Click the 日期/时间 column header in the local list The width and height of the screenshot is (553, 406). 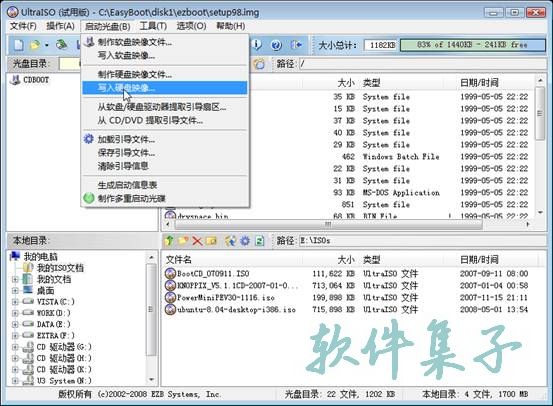pyautogui.click(x=479, y=260)
